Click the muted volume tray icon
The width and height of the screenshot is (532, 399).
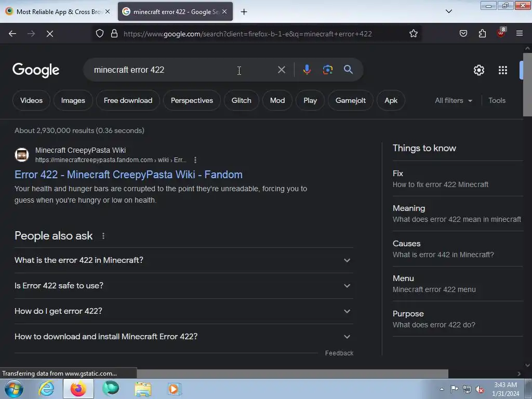pyautogui.click(x=480, y=390)
